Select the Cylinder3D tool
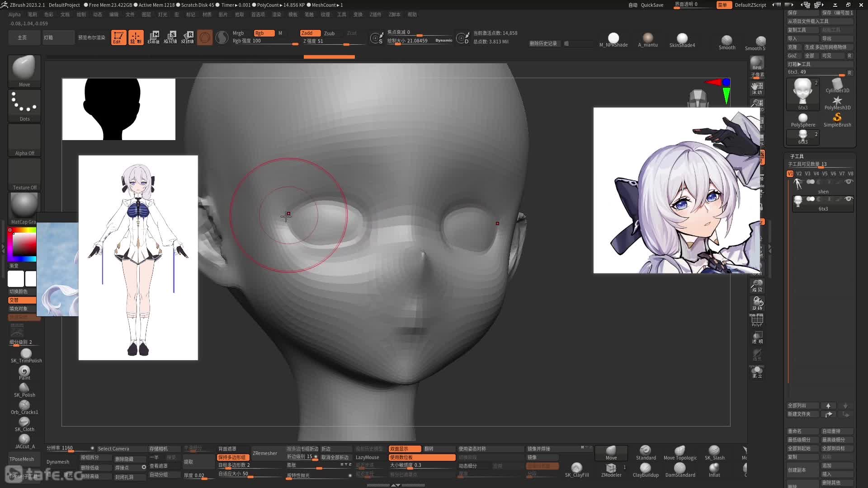The height and width of the screenshot is (488, 868). 837,85
